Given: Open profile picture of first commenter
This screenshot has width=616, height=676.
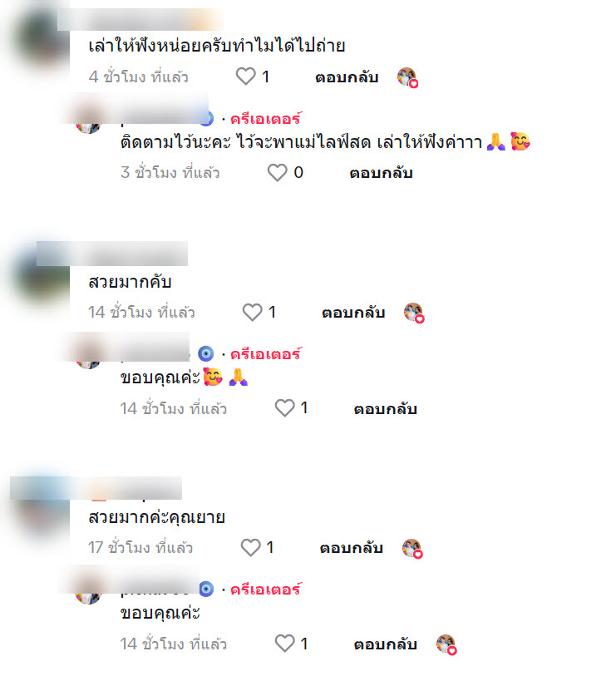Looking at the screenshot, I should pos(41,41).
